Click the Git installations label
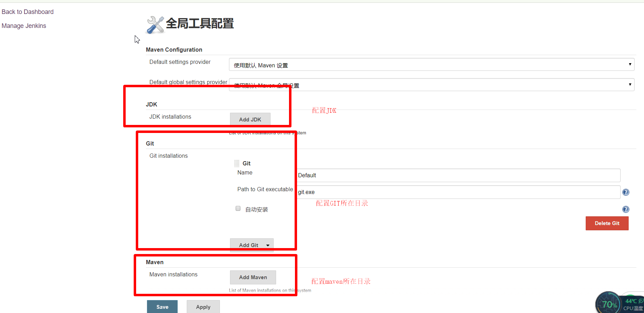This screenshot has width=644, height=313. click(169, 156)
